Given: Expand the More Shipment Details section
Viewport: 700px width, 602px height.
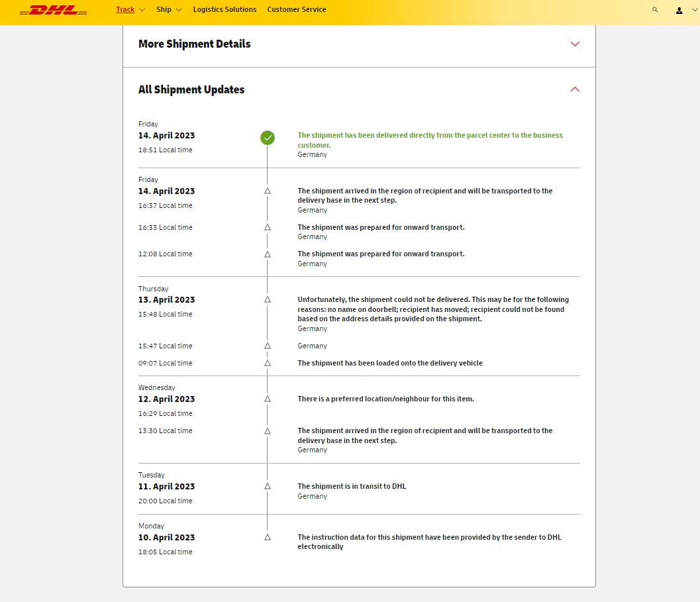Looking at the screenshot, I should [x=574, y=44].
